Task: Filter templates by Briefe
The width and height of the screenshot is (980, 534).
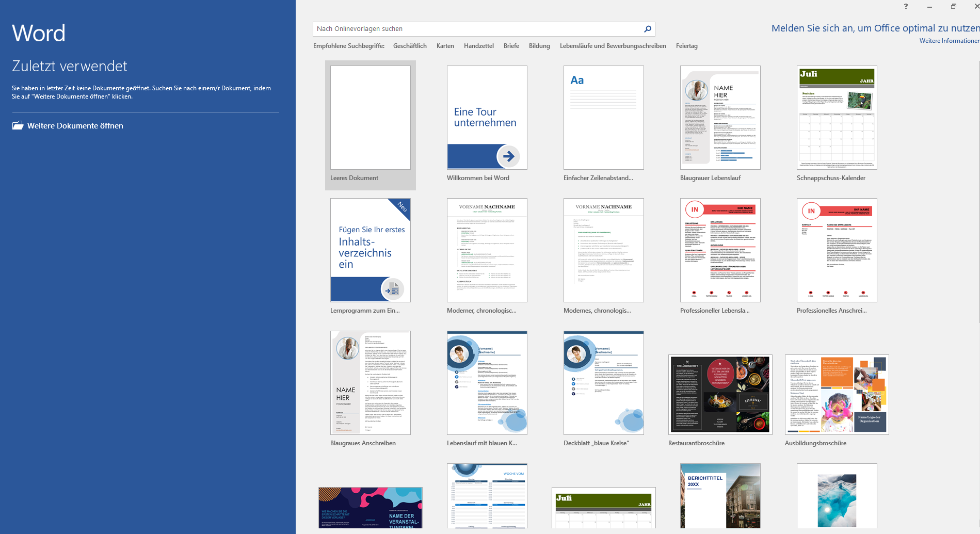Action: (x=511, y=45)
